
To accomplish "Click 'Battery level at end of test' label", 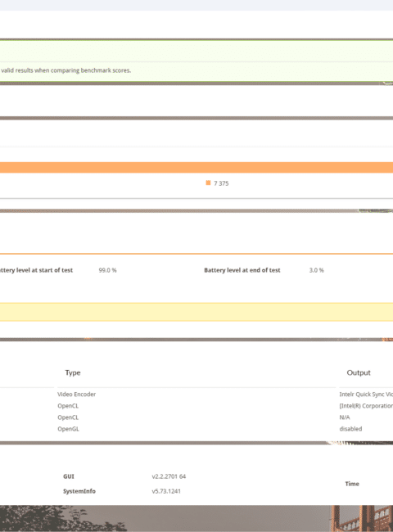I will (x=242, y=270).
